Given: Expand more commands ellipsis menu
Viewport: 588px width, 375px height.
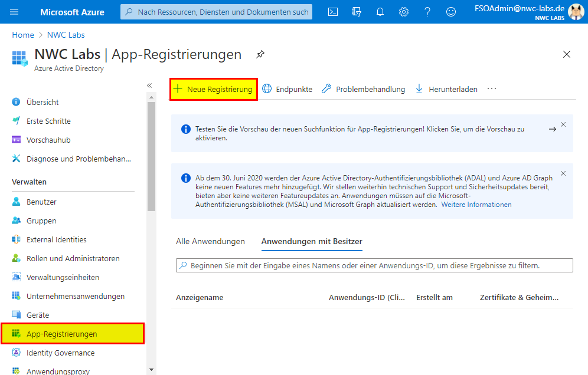Looking at the screenshot, I should 492,89.
